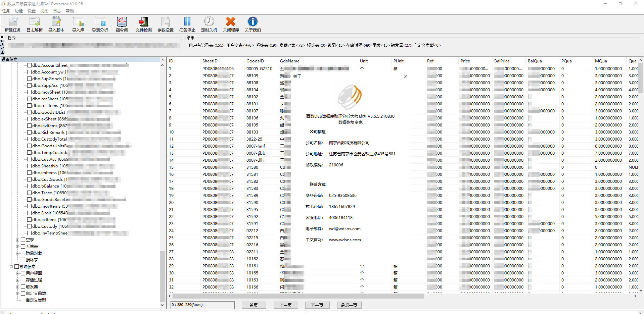Expand the 自定义函数 tree node

(x=18, y=294)
